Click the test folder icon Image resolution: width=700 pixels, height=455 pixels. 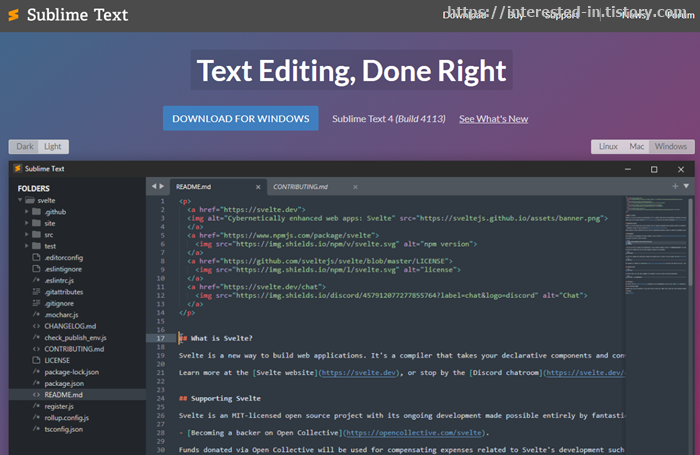tap(37, 246)
